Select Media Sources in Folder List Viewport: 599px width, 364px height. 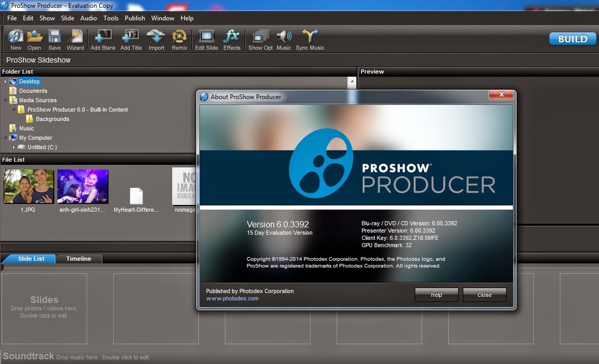click(38, 100)
